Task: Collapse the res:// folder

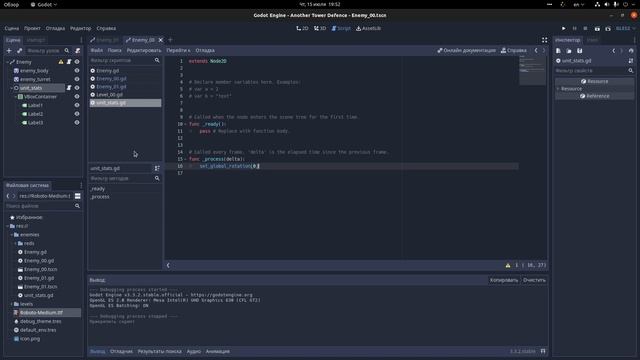Action: pos(7,226)
